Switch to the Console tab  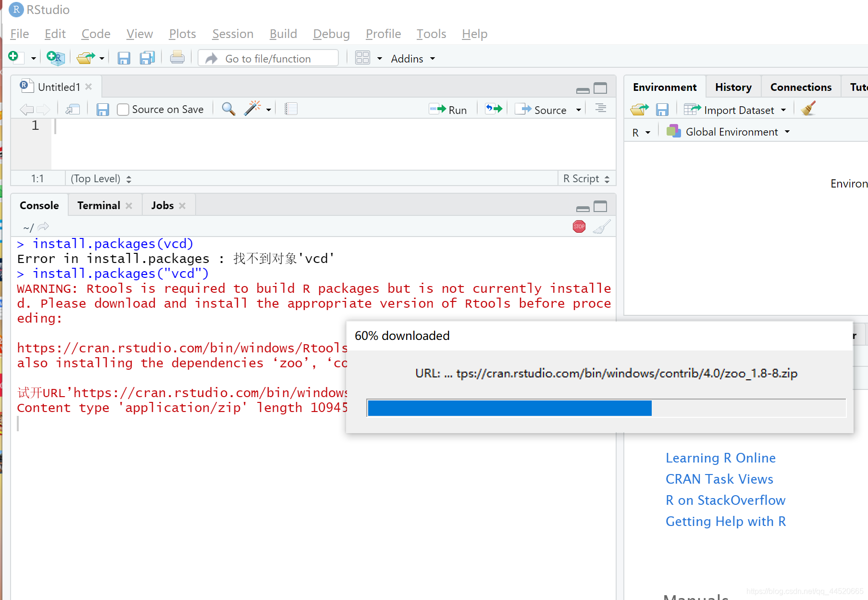(39, 205)
